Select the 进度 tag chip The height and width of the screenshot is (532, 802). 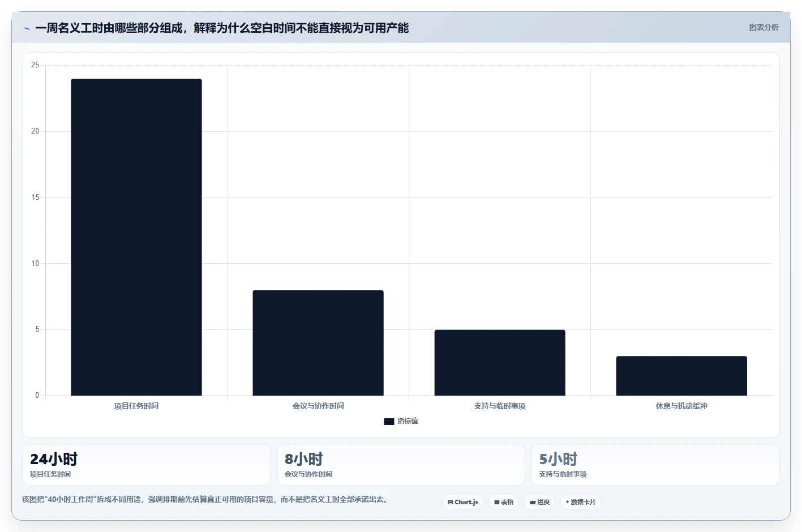coord(539,502)
